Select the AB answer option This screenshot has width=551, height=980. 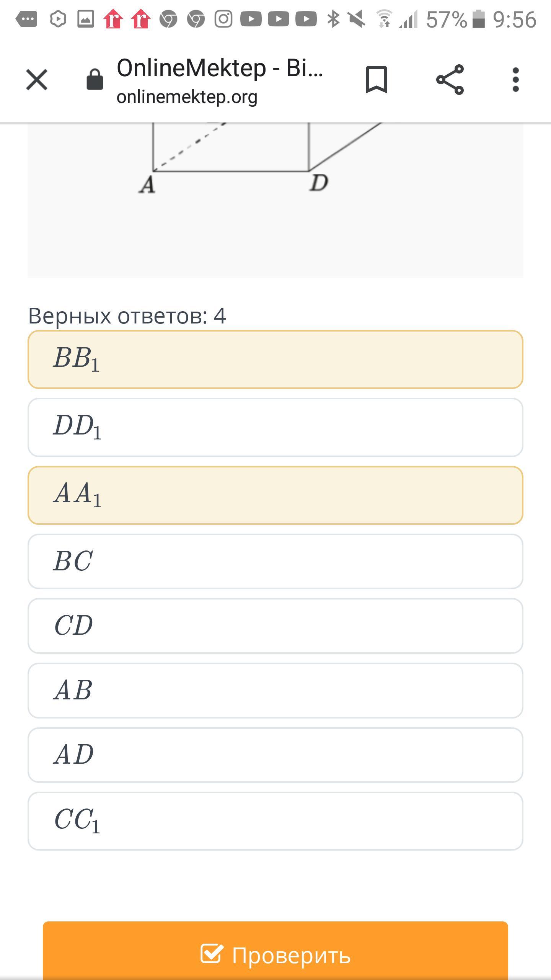pyautogui.click(x=275, y=691)
